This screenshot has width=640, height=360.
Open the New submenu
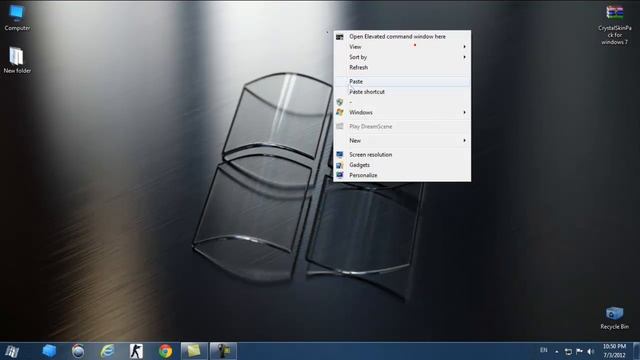pyautogui.click(x=402, y=140)
